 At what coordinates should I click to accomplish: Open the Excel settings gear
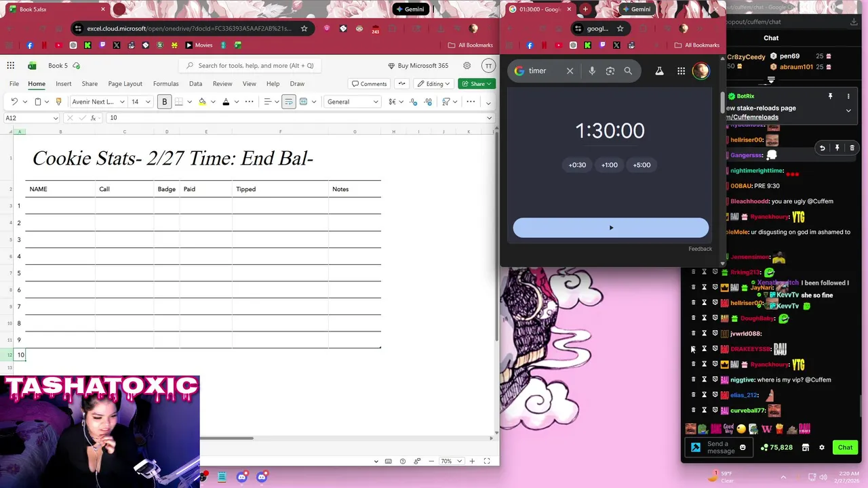coord(467,66)
